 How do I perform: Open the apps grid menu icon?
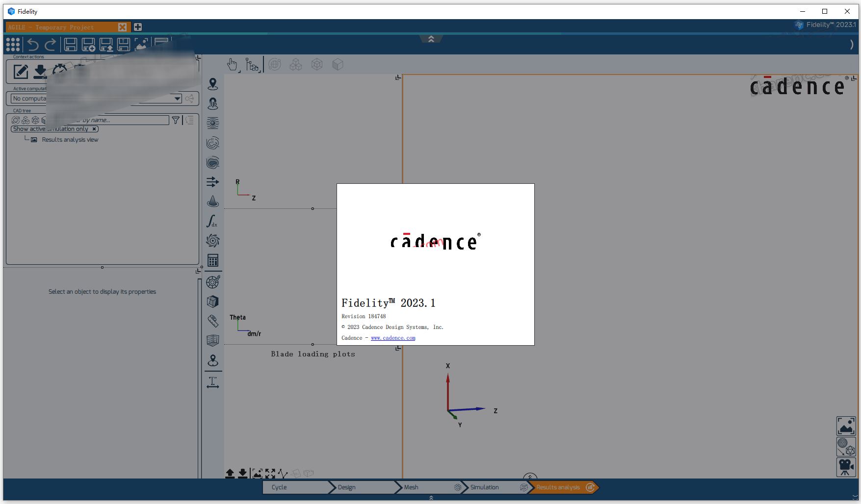pos(13,45)
